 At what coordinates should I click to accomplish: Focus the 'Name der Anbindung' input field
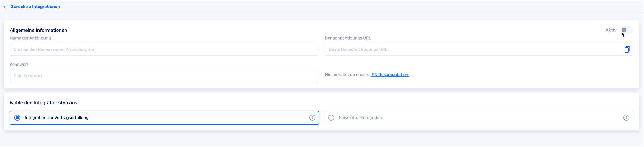(164, 49)
